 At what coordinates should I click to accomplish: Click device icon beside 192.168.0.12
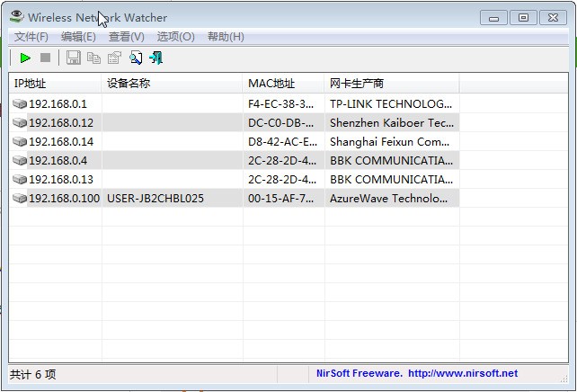20,122
